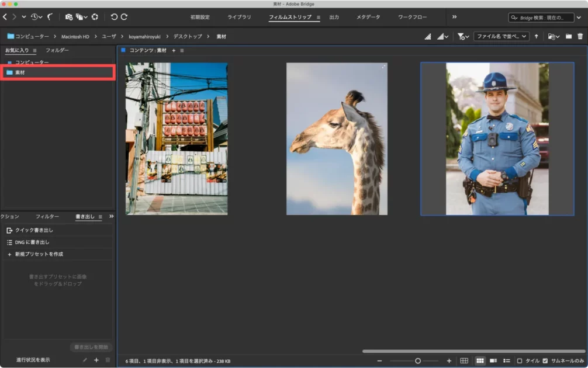
Task: Click the grid lock icon in bottom bar
Action: [464, 361]
